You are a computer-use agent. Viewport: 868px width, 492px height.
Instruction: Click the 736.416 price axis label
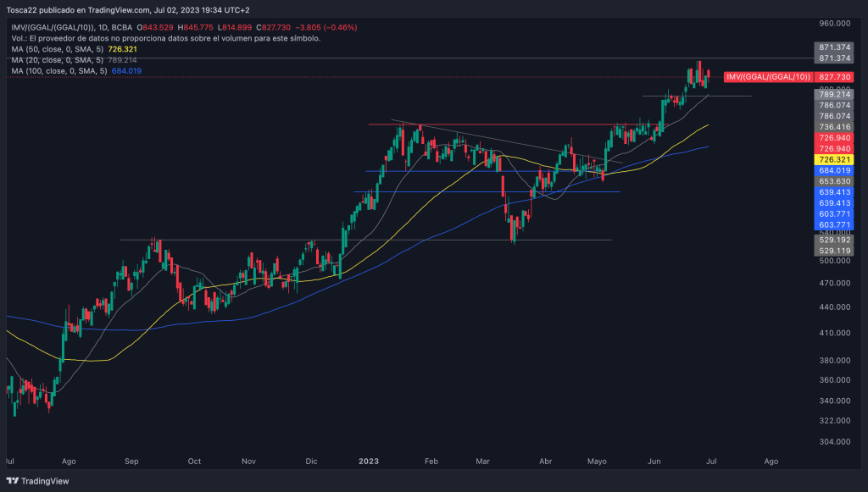833,126
